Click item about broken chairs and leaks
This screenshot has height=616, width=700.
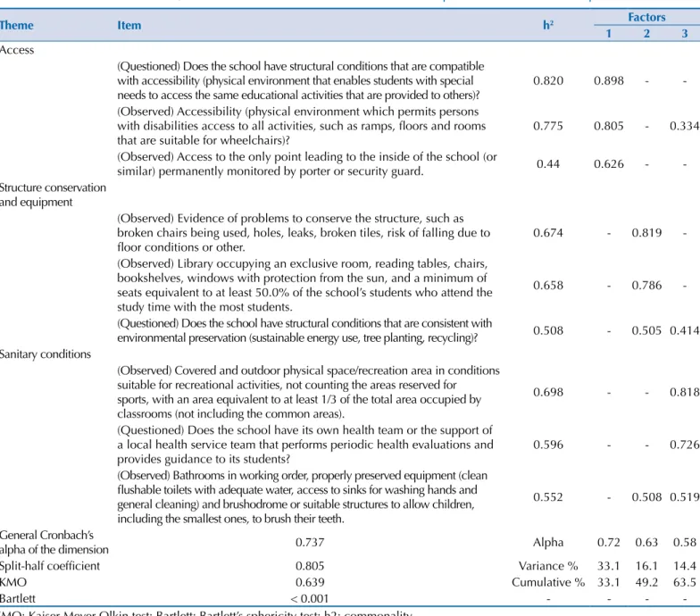(x=304, y=232)
